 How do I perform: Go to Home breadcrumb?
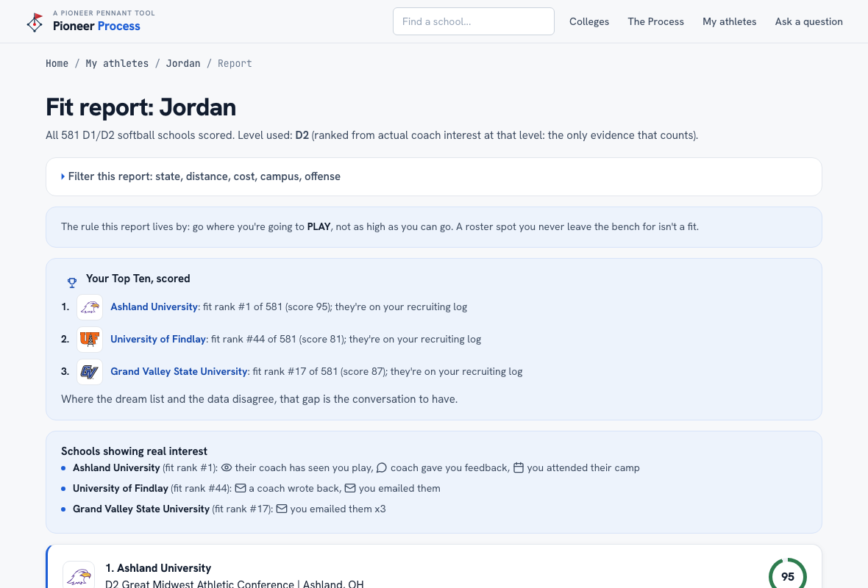57,64
